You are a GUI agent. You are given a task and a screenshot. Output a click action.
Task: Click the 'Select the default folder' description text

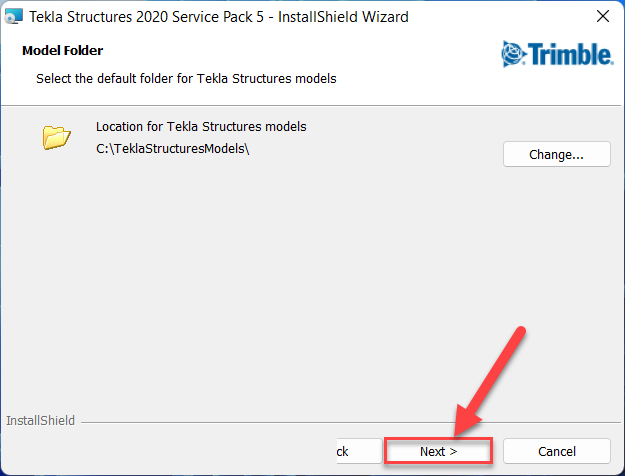click(x=186, y=78)
